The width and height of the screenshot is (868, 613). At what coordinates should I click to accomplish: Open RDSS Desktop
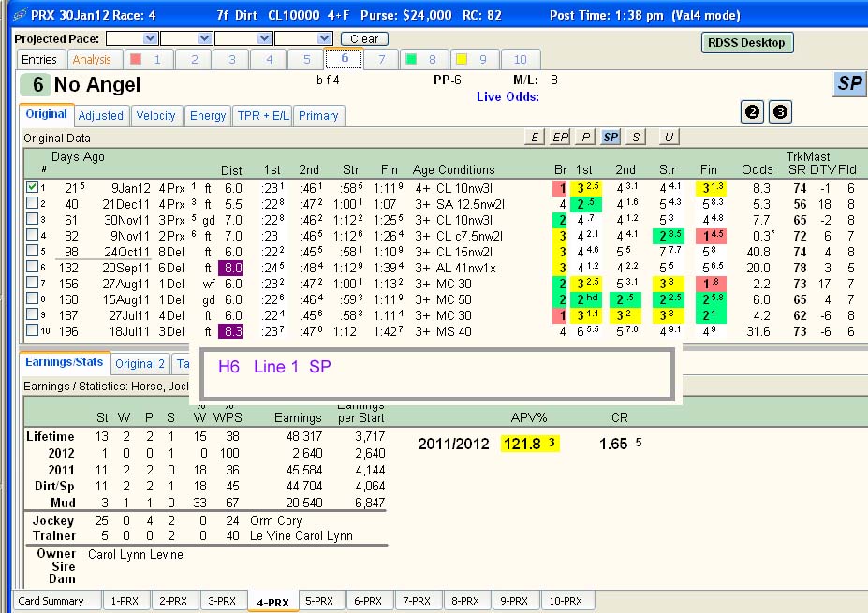747,43
